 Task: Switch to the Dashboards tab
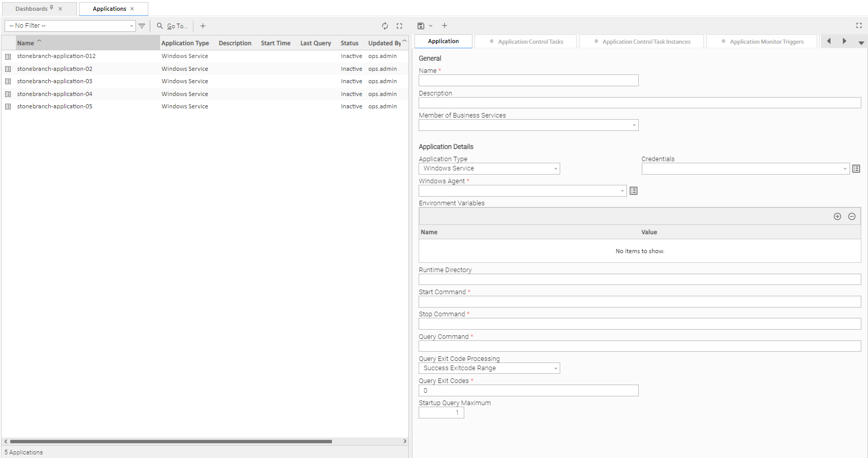[31, 9]
